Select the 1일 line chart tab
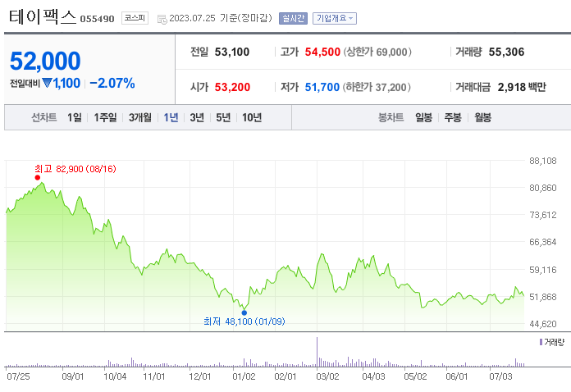This screenshot has height=392, width=571. (x=75, y=117)
